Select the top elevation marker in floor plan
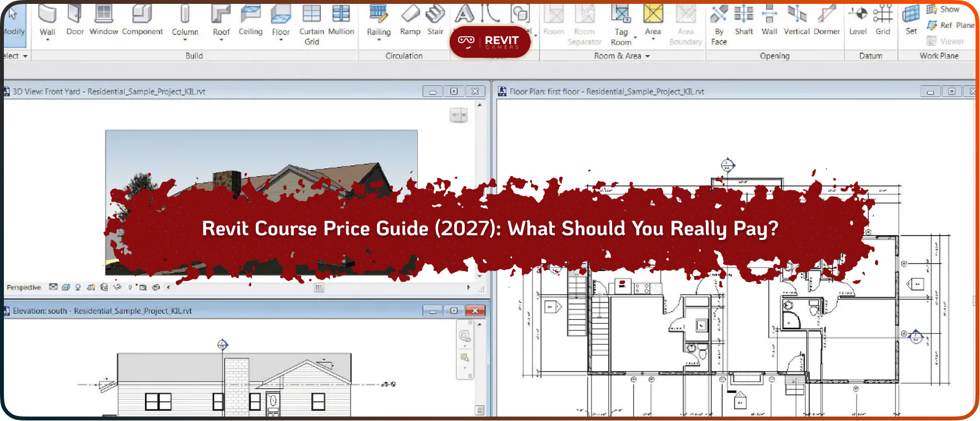This screenshot has width=980, height=421. [x=728, y=165]
